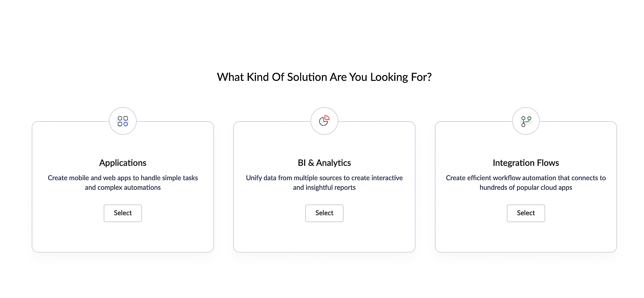
Task: Click the 'and complex automations' text line
Action: click(123, 187)
